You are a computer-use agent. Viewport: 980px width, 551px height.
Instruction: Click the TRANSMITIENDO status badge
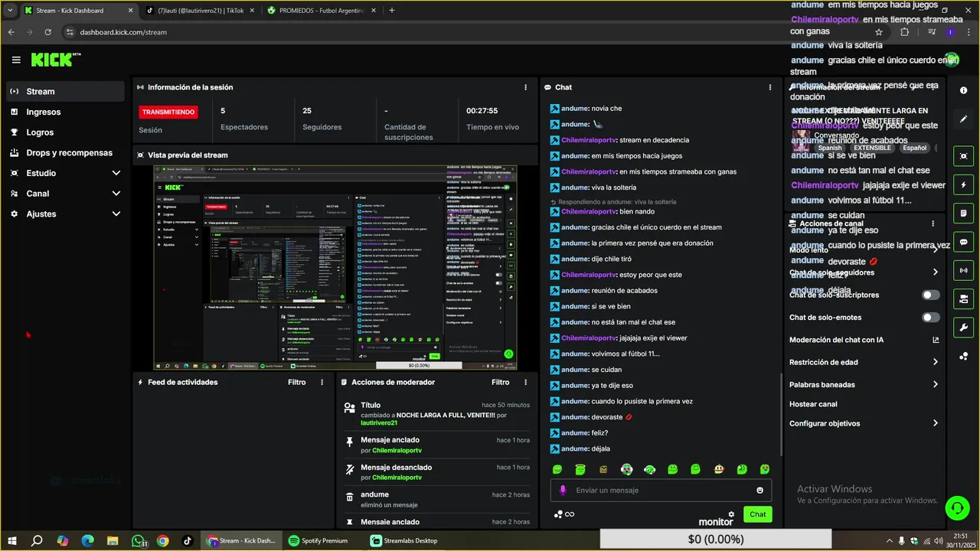(x=168, y=112)
